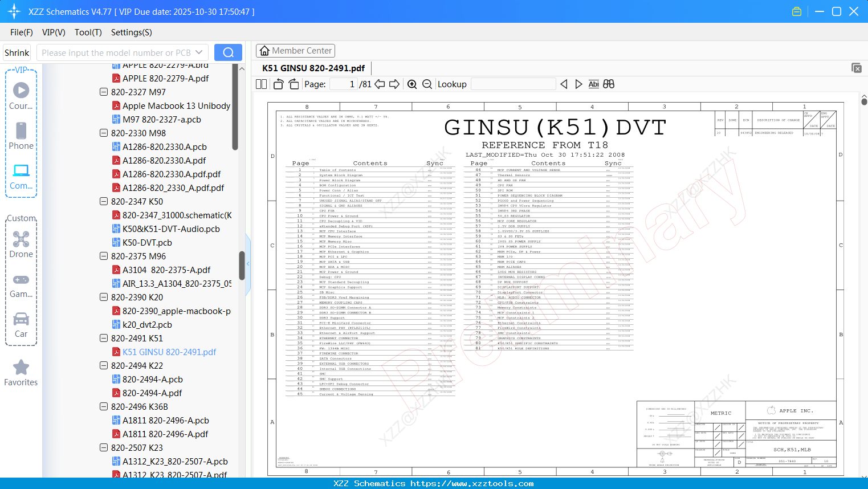Open A1811 820-2496-A.pdf file
Screen dimensions: 868x489
(x=165, y=434)
